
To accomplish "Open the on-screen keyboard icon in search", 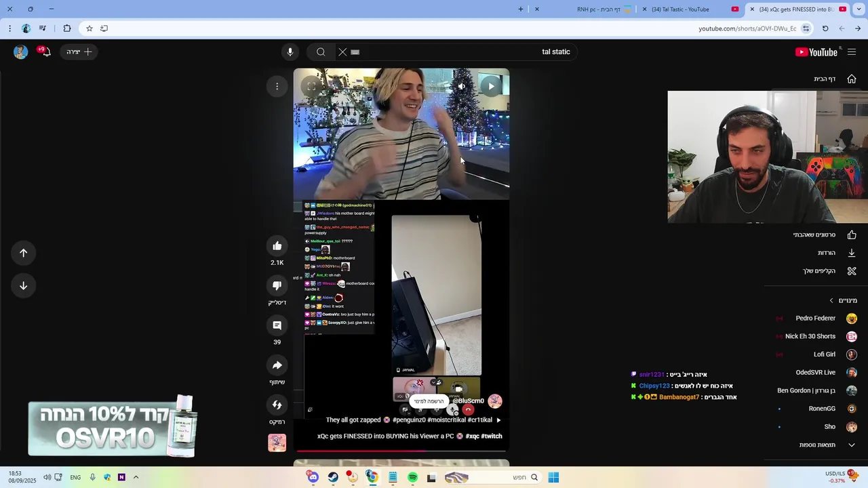I will pyautogui.click(x=355, y=52).
